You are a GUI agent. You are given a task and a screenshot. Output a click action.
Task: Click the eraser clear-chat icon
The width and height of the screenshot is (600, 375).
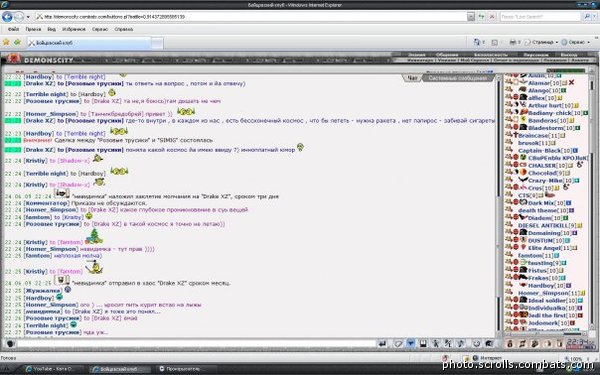(398, 344)
